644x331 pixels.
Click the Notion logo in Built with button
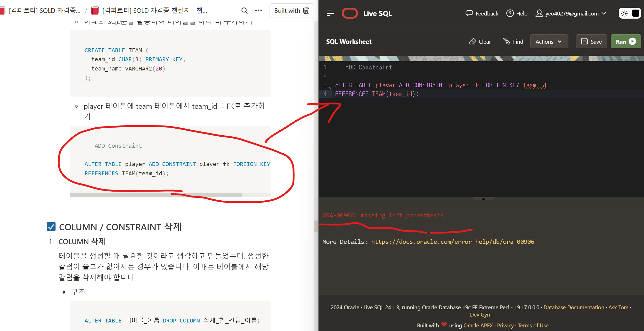pos(306,11)
